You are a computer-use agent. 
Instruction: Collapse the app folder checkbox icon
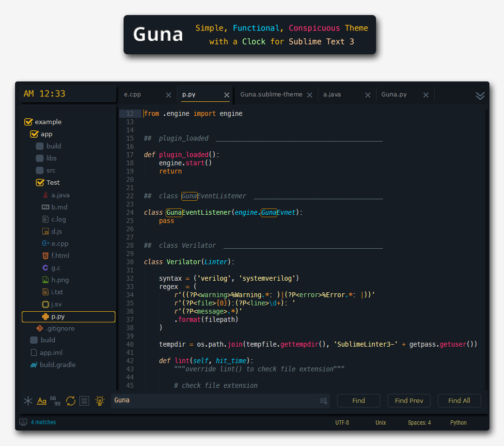[34, 134]
